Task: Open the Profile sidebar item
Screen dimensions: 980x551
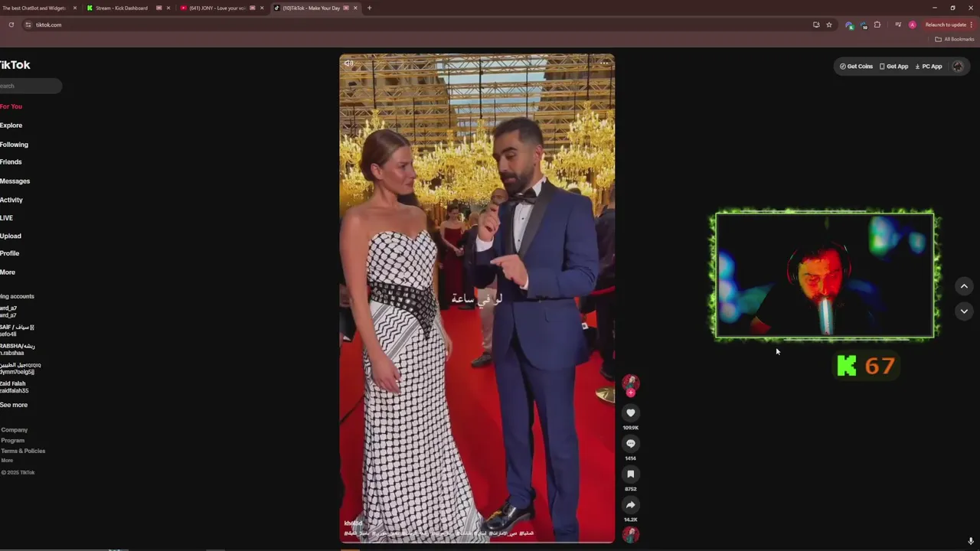Action: click(x=9, y=253)
